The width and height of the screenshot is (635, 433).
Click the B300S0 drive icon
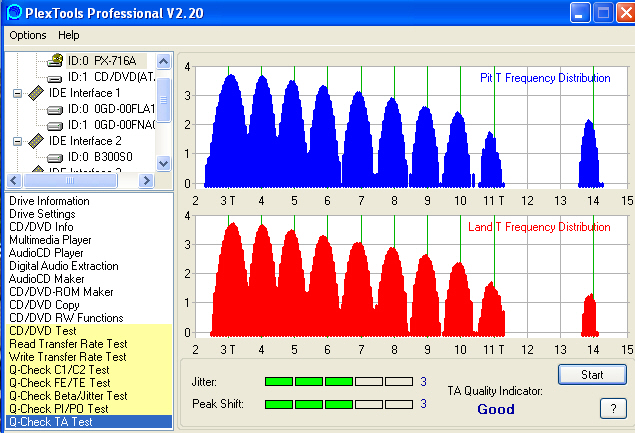pyautogui.click(x=55, y=158)
